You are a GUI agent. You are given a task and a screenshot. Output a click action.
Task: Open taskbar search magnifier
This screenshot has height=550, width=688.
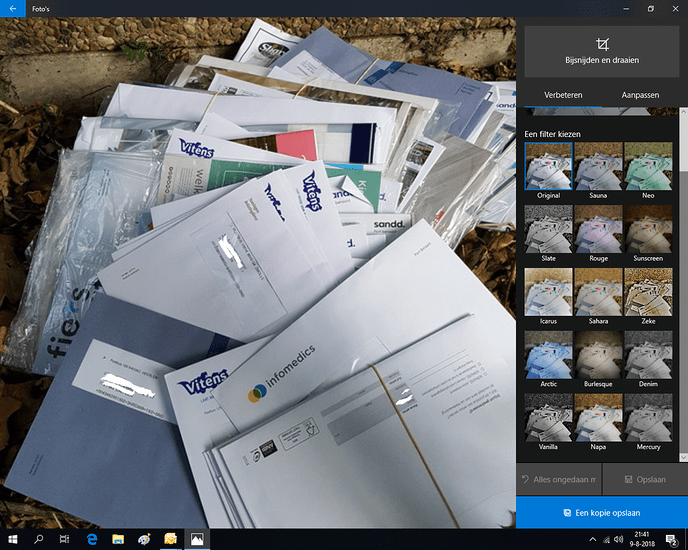39,539
